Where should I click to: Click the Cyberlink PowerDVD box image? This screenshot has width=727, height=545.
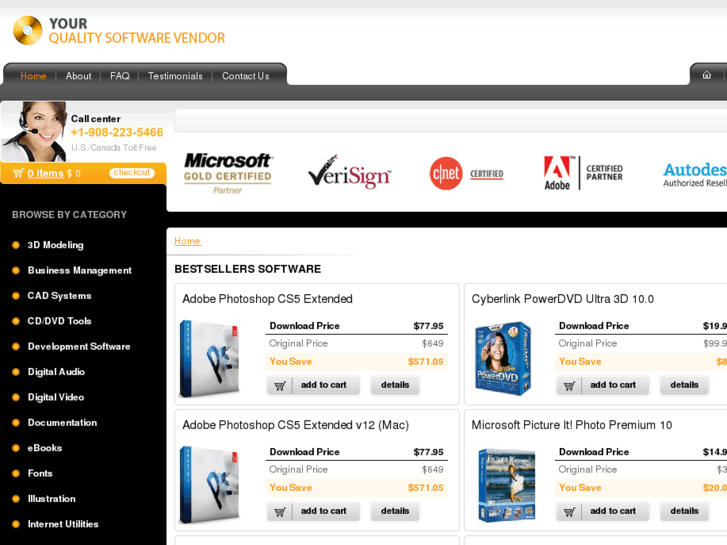pos(503,359)
